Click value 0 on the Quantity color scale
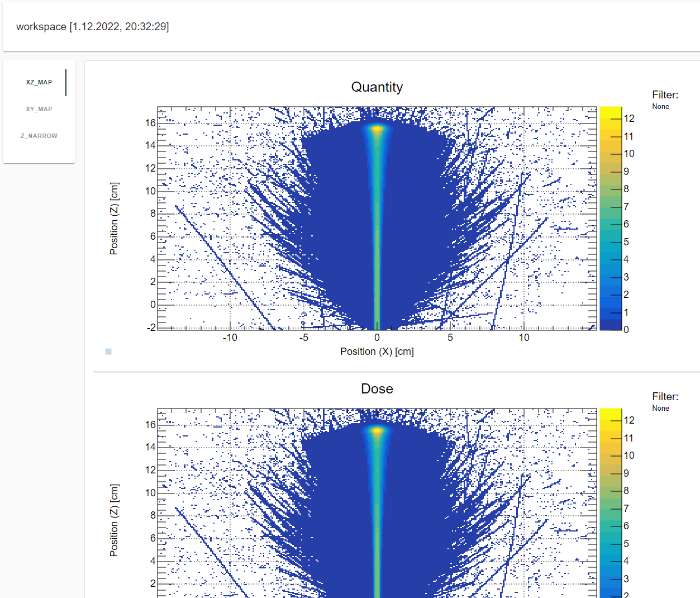Image resolution: width=700 pixels, height=598 pixels. click(627, 330)
